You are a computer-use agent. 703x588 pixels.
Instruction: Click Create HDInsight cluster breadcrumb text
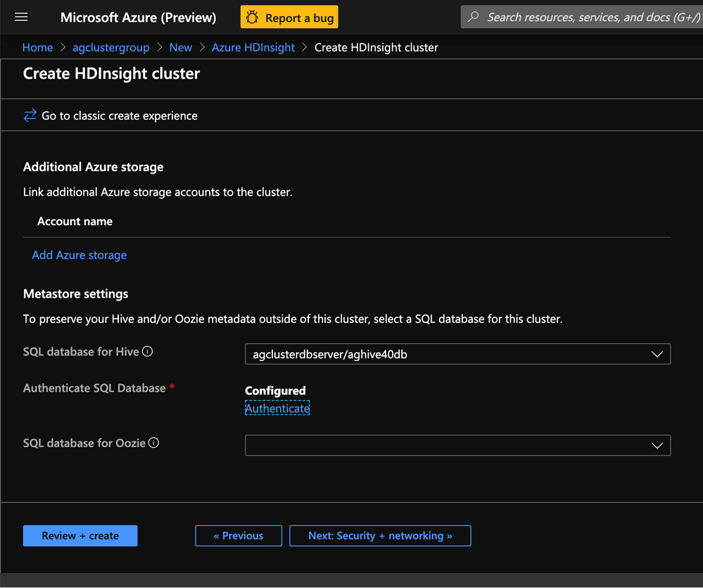[x=376, y=48]
